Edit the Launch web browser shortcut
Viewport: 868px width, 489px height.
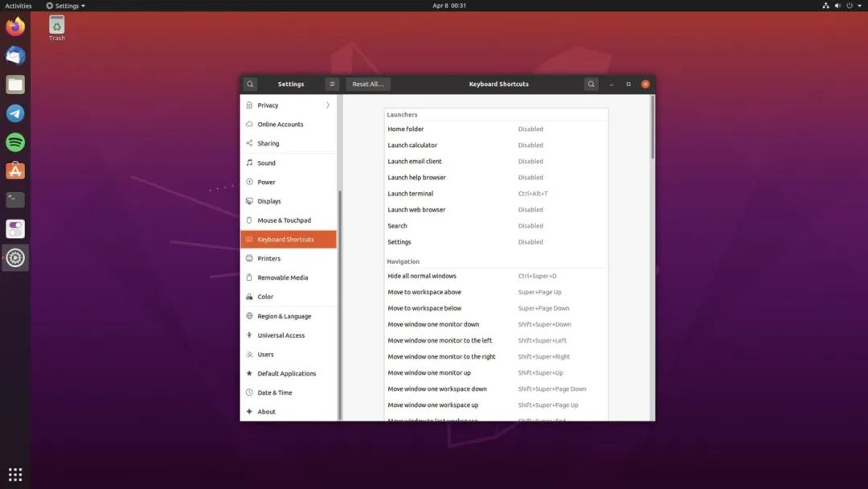coord(496,209)
